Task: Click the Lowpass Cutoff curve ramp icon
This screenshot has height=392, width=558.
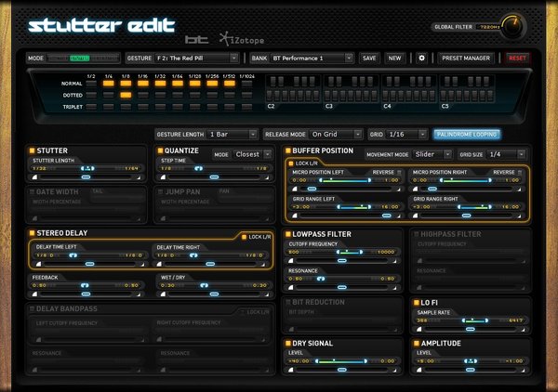Action: coord(291,261)
